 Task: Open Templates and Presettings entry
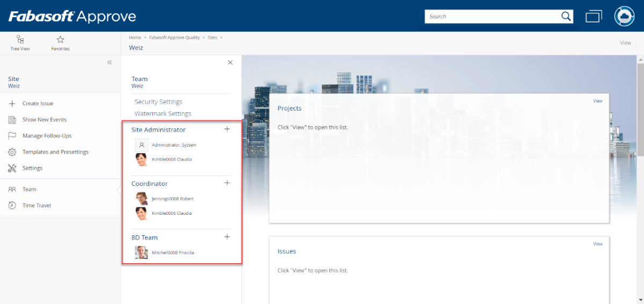click(x=55, y=152)
